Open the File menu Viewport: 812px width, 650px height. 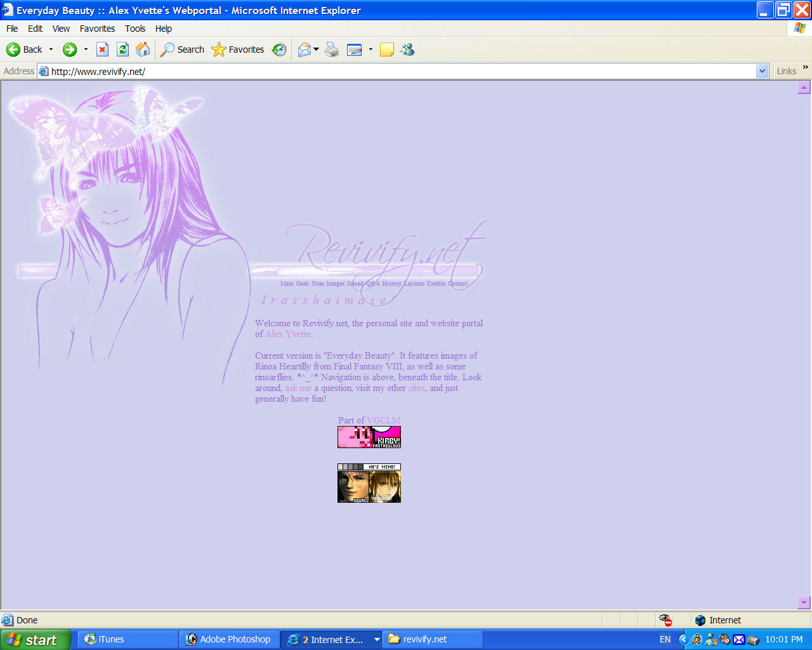[x=12, y=29]
